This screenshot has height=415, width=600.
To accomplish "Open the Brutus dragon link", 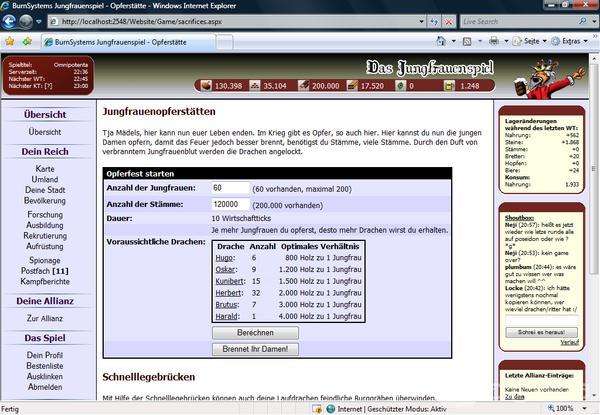I will [227, 305].
